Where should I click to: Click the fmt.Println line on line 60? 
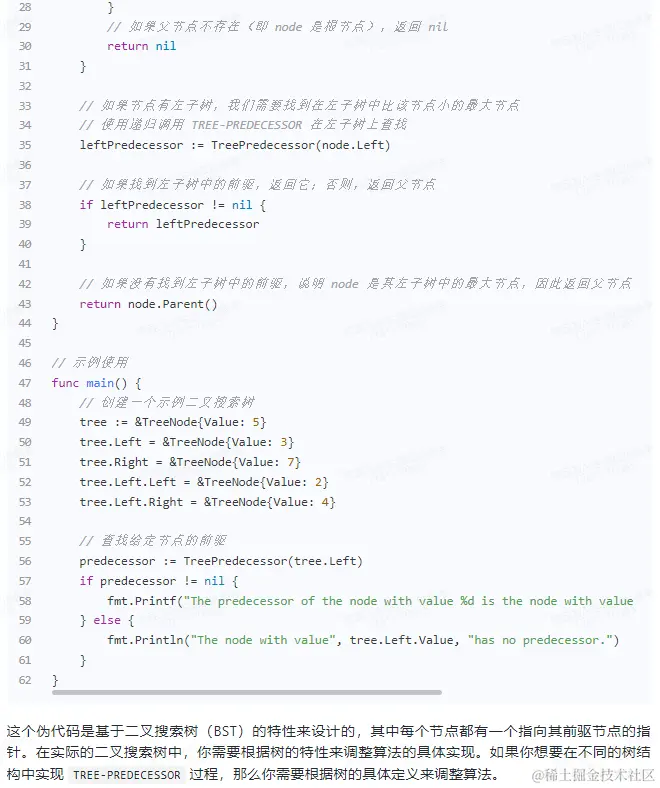[x=363, y=640]
